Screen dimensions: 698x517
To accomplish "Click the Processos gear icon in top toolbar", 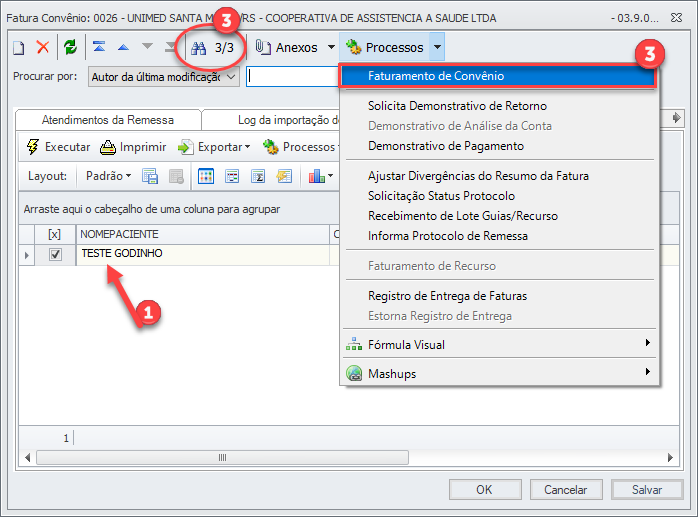I will pyautogui.click(x=354, y=47).
